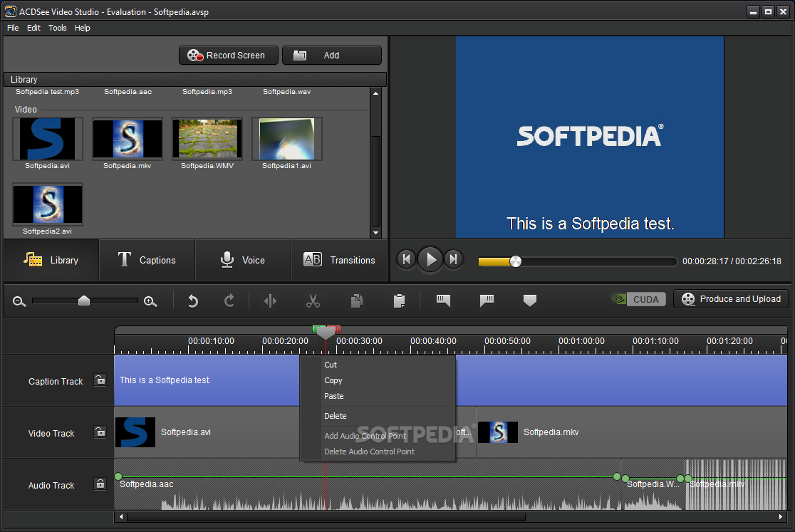Click the Split clip icon
The height and width of the screenshot is (532, 795).
point(270,301)
